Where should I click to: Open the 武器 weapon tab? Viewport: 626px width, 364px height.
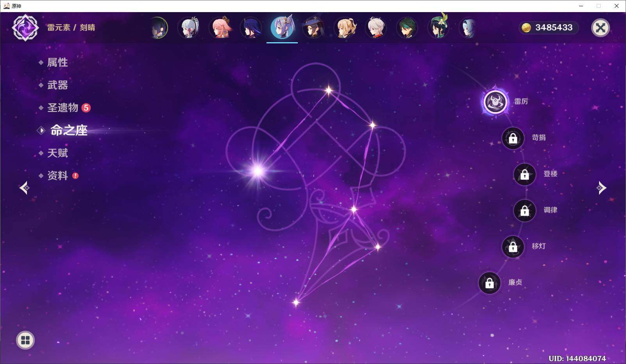[57, 85]
